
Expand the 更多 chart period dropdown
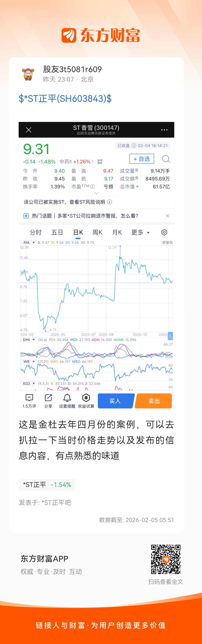140,233
